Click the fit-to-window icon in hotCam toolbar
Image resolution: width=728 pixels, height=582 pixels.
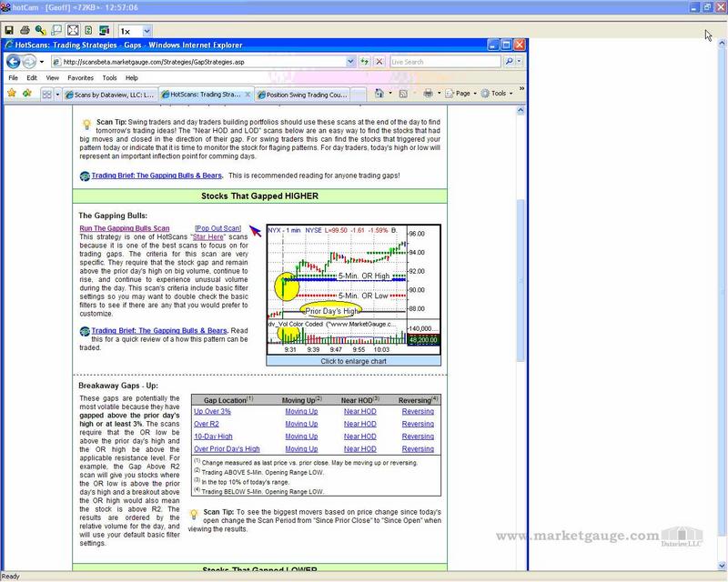pos(73,31)
